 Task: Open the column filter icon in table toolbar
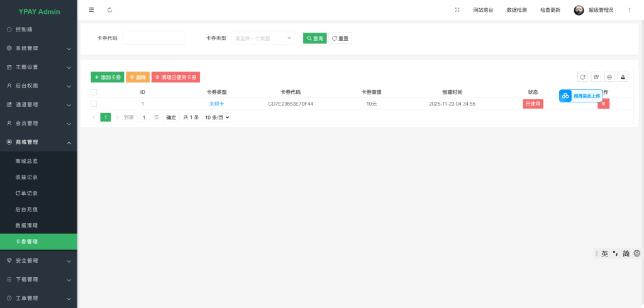[596, 77]
